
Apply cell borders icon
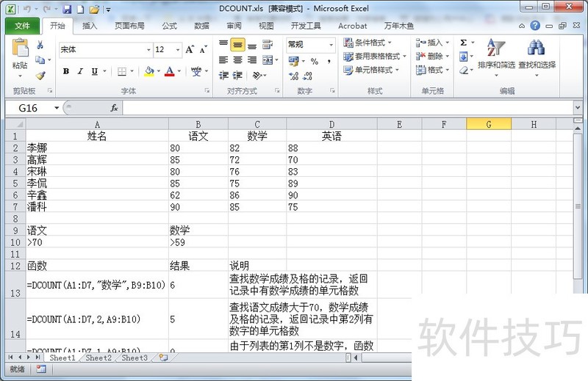(122, 71)
